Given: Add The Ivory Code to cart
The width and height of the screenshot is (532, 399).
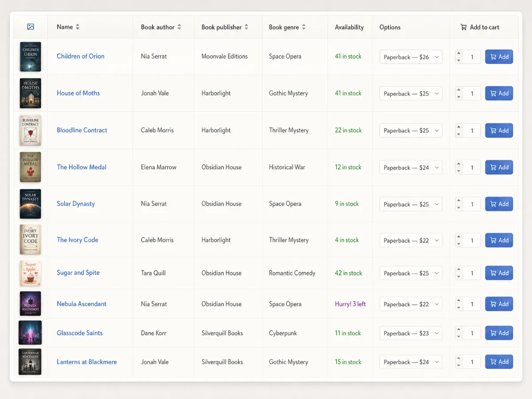Looking at the screenshot, I should 499,240.
